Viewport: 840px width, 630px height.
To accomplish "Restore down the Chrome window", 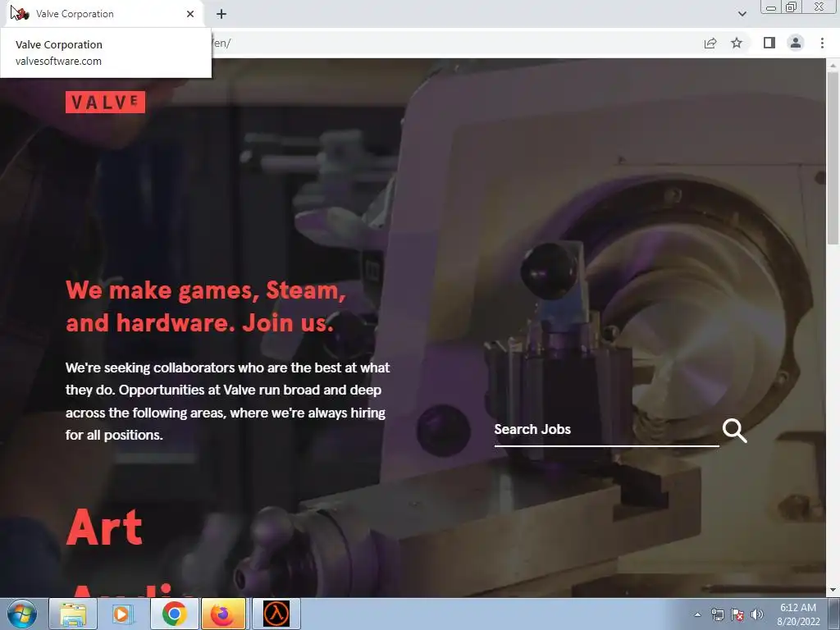I will point(792,7).
